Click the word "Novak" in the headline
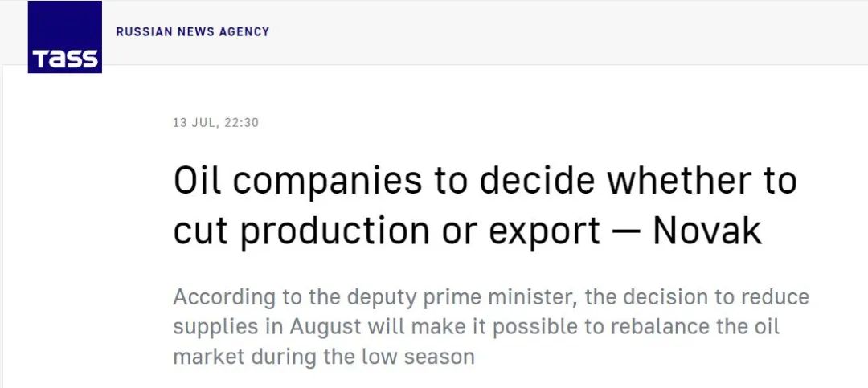This screenshot has height=388, width=868. coord(707,231)
